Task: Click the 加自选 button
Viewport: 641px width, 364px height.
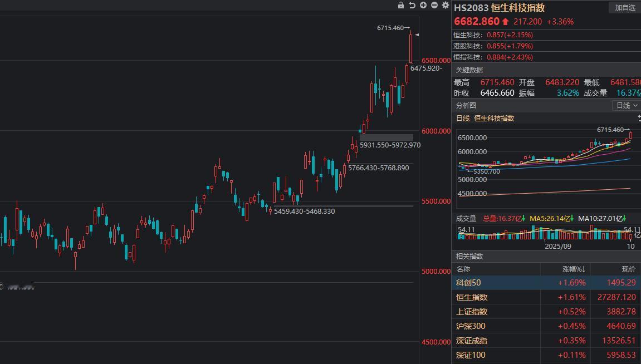Action: pyautogui.click(x=625, y=8)
